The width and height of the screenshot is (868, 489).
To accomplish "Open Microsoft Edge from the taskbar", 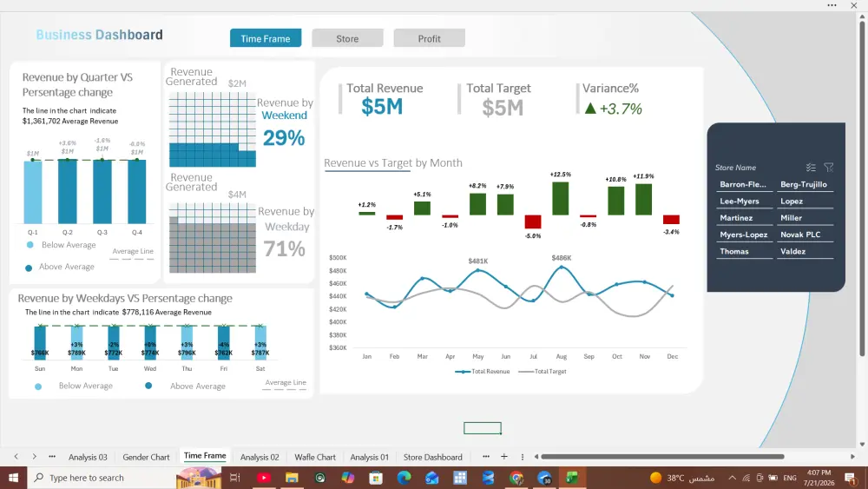I will 404,478.
